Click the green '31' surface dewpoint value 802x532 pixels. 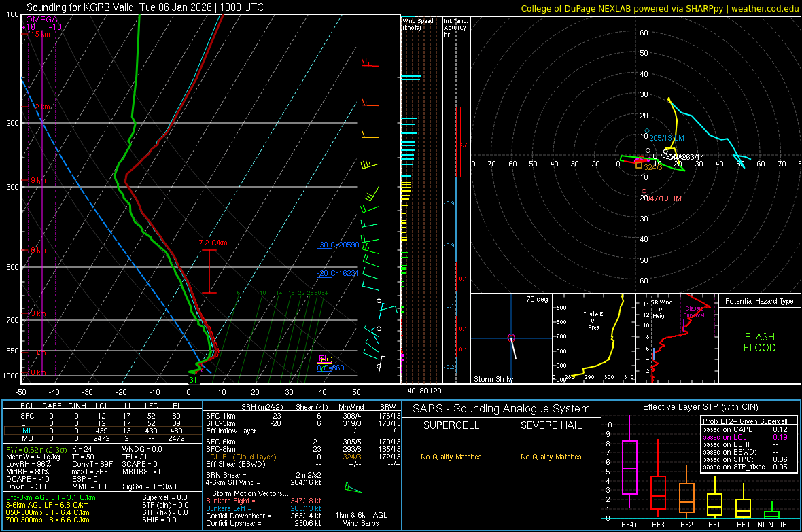pos(193,380)
